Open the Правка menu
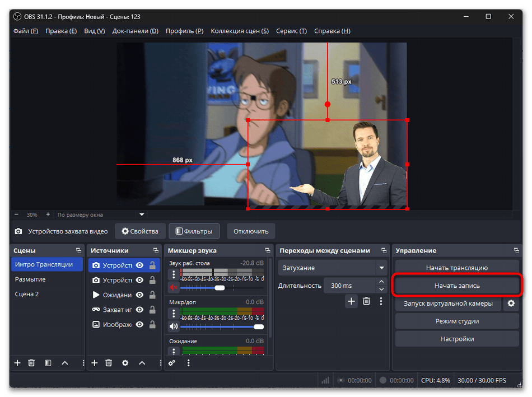Image resolution: width=532 pixels, height=397 pixels. tap(61, 31)
